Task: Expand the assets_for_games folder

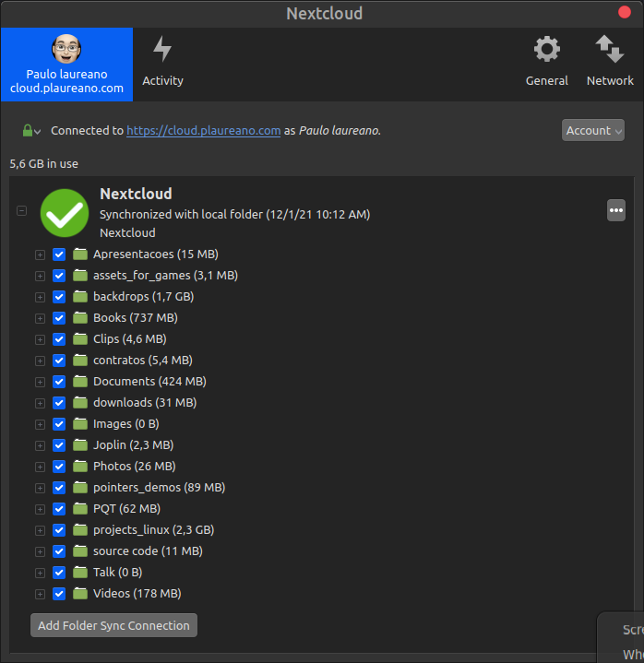Action: coord(41,276)
